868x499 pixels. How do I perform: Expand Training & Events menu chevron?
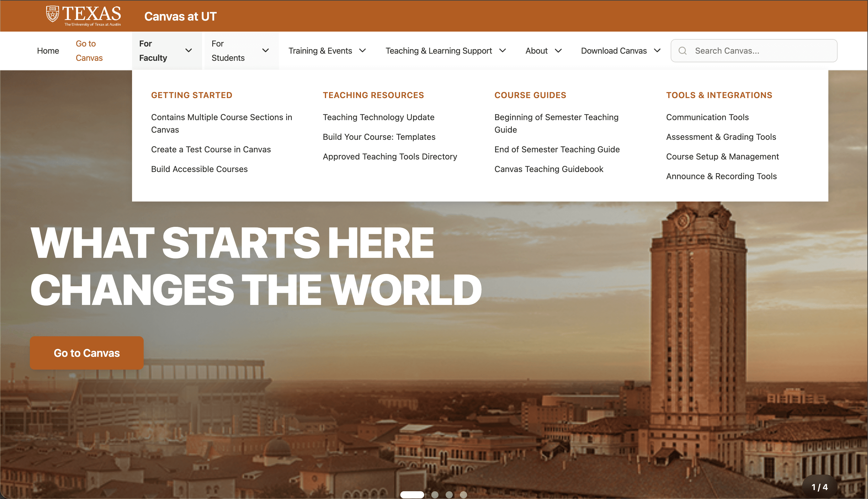pyautogui.click(x=362, y=51)
